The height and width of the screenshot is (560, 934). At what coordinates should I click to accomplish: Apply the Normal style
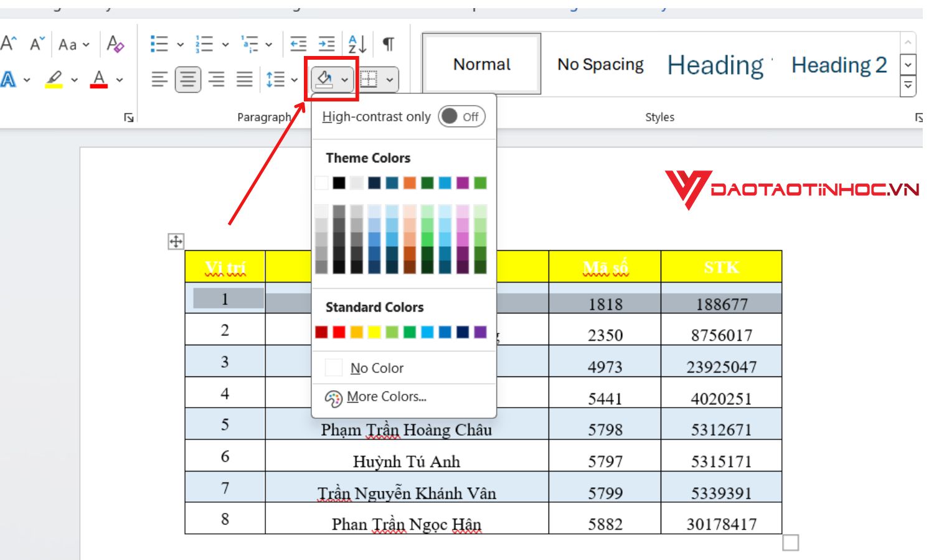pos(482,64)
